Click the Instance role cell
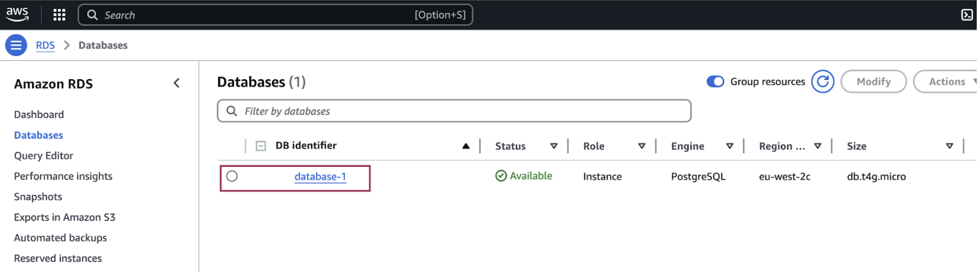980x277 pixels. click(602, 177)
